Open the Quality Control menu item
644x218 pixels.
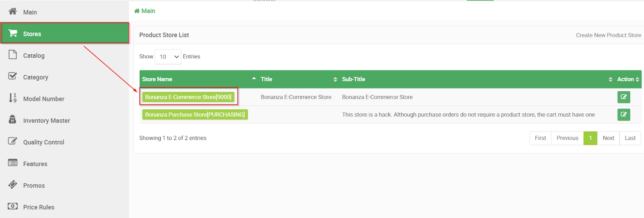(64, 142)
